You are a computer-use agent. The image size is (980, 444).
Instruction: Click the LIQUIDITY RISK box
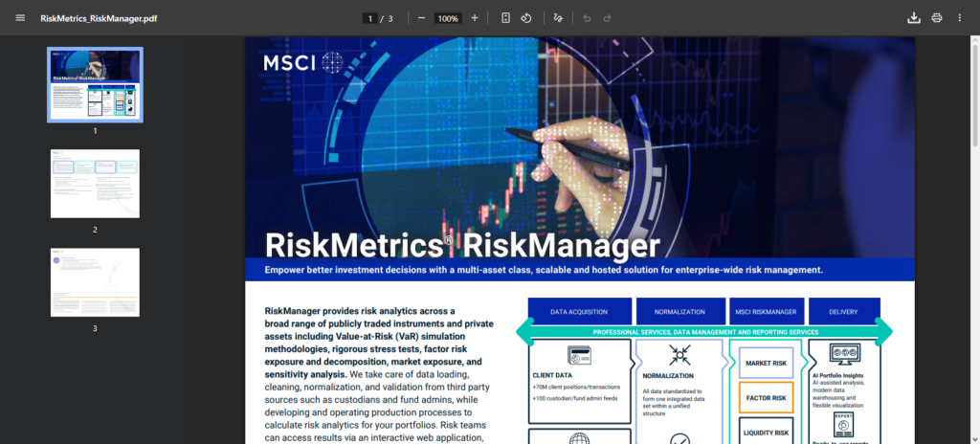click(767, 432)
